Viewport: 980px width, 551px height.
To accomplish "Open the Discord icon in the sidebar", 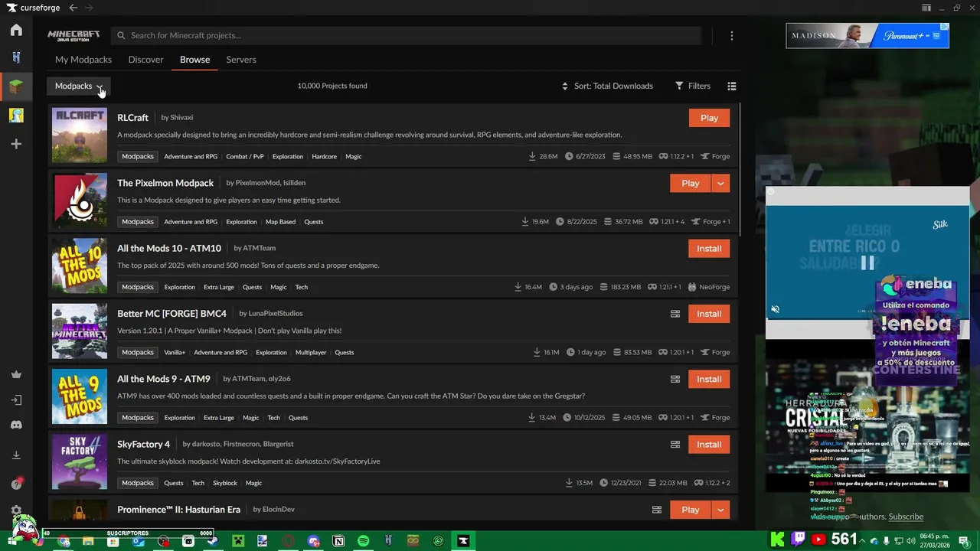I will (16, 425).
